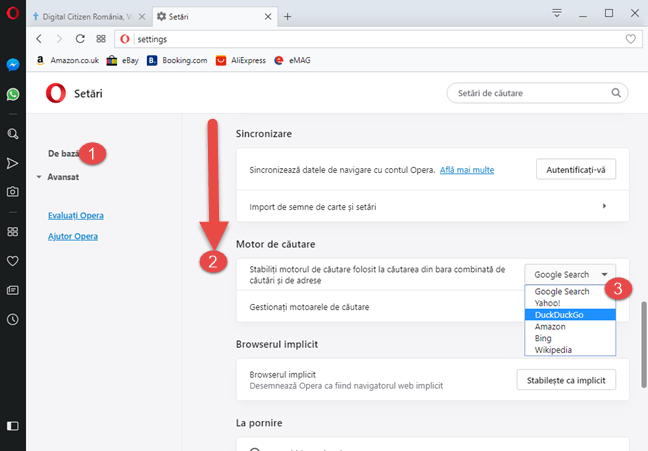Open Speed Dial grid button in the toolbar

(x=101, y=39)
